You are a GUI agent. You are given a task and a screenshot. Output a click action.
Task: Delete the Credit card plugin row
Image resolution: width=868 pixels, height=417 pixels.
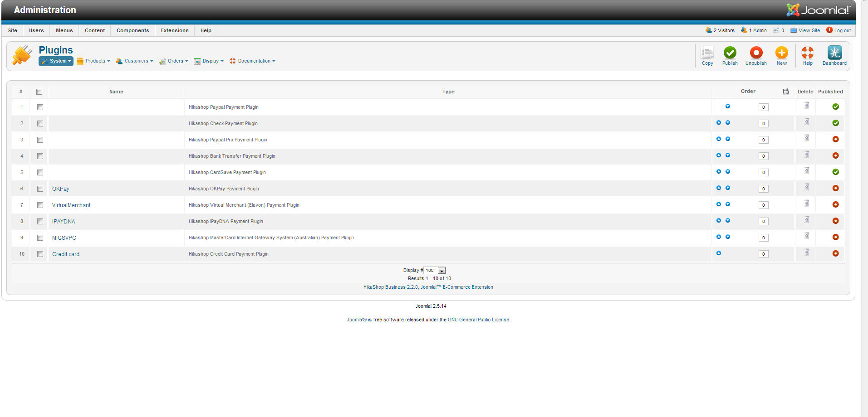(x=806, y=252)
